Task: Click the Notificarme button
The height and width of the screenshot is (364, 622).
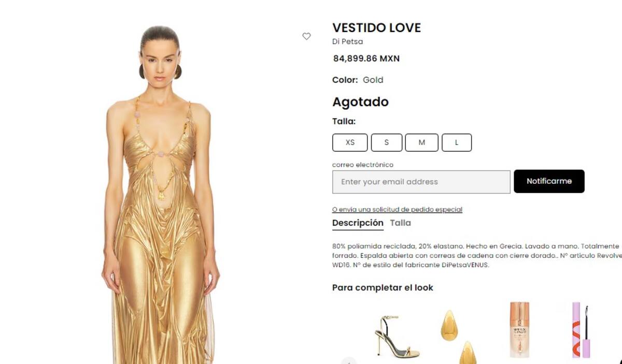Action: 549,181
